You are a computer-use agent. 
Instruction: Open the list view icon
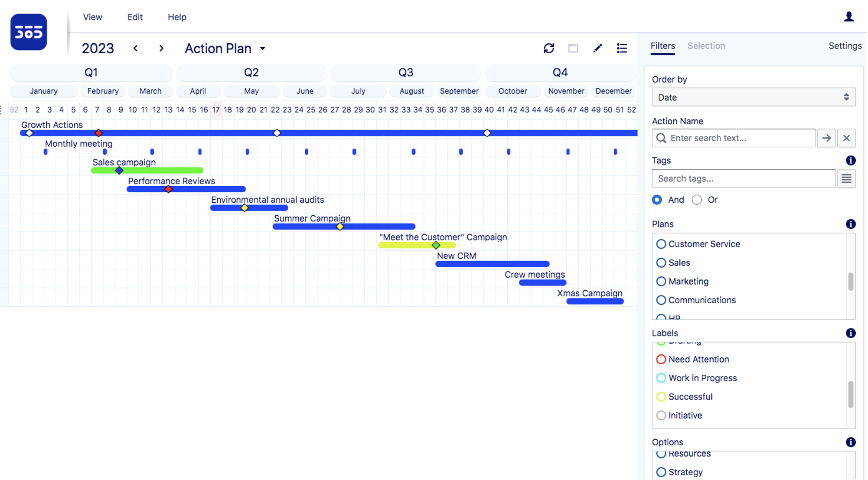(622, 48)
